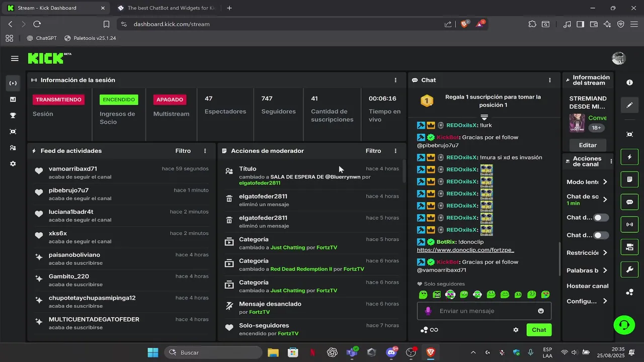This screenshot has height=362, width=644.
Task: Open the community people icon in sidebar
Action: point(13,148)
